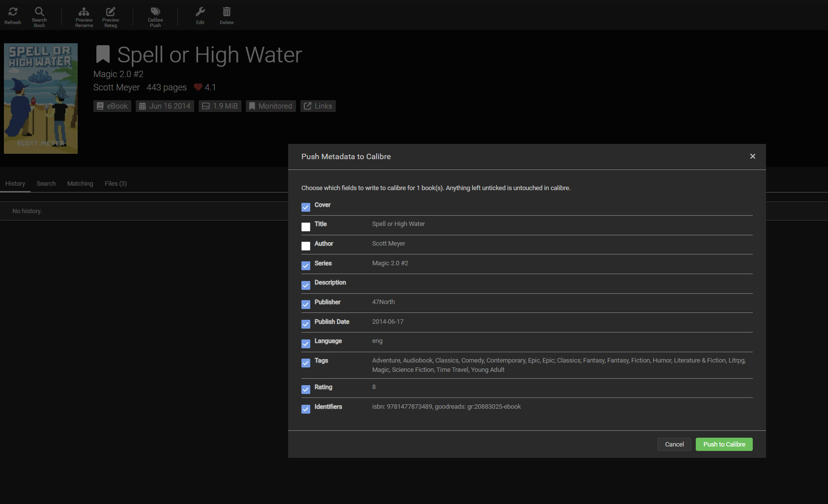Viewport: 828px width, 504px height.
Task: Switch to the History tab
Action: coord(15,184)
